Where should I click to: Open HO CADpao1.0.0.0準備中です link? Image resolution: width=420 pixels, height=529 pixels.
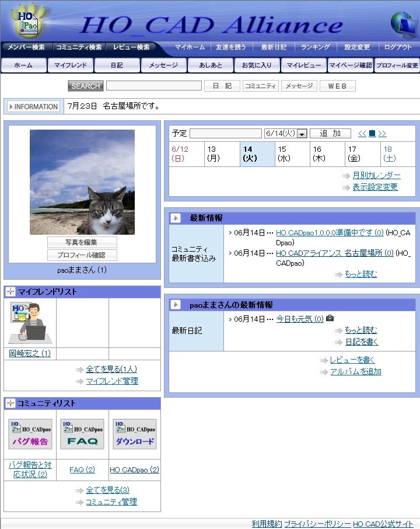(x=330, y=233)
